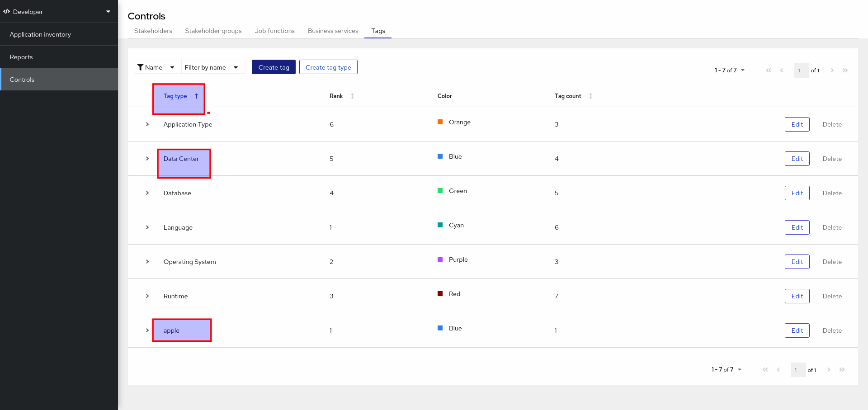Go to next page in top pagination

(832, 70)
